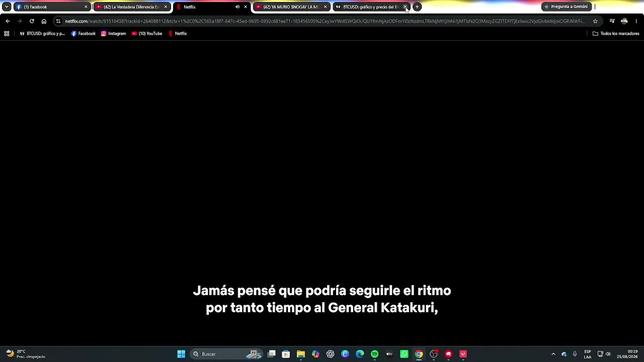Launch Copilot from the taskbar
This screenshot has height=362, width=644.
click(x=315, y=354)
